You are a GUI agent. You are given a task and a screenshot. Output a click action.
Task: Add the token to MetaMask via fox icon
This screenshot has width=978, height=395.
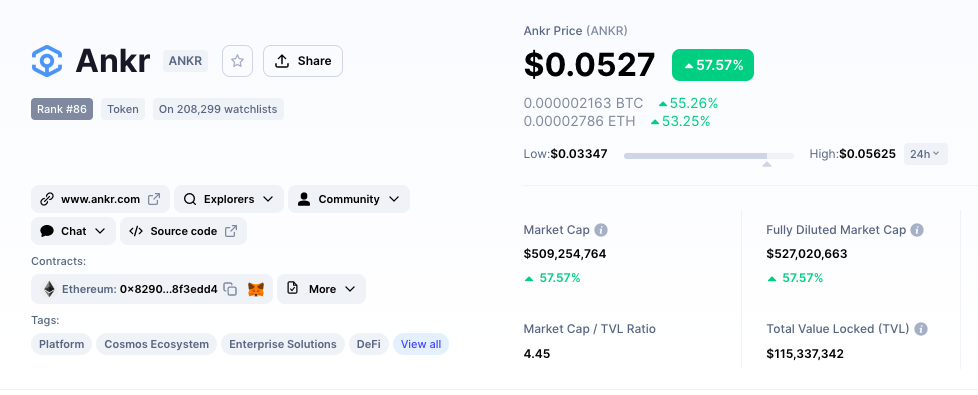(256, 290)
